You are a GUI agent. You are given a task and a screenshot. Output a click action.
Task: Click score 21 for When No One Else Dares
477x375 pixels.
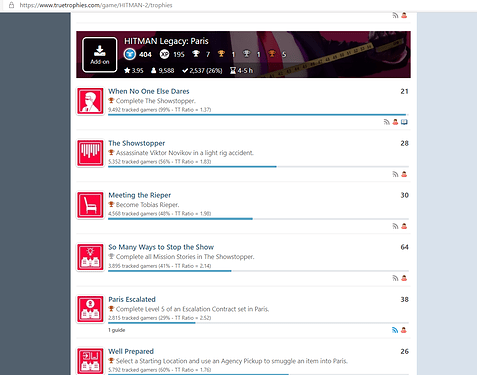(x=404, y=91)
